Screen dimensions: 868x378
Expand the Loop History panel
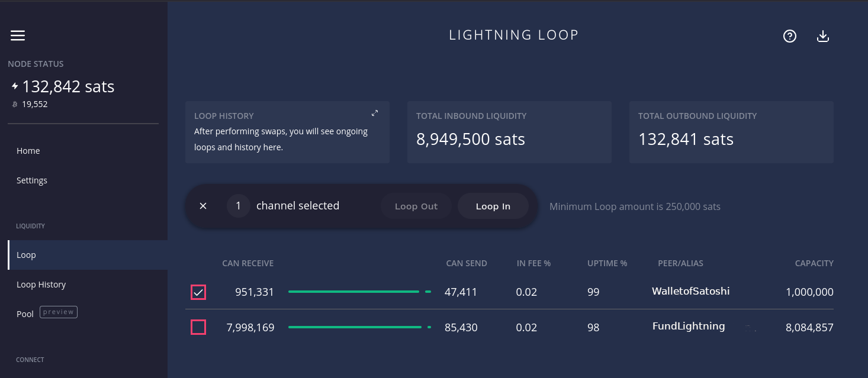coord(375,112)
